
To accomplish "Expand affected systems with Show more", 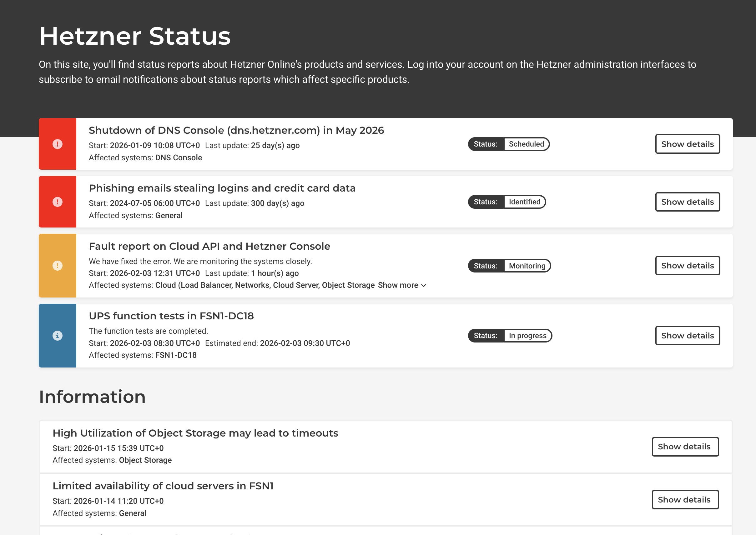I will pyautogui.click(x=398, y=285).
